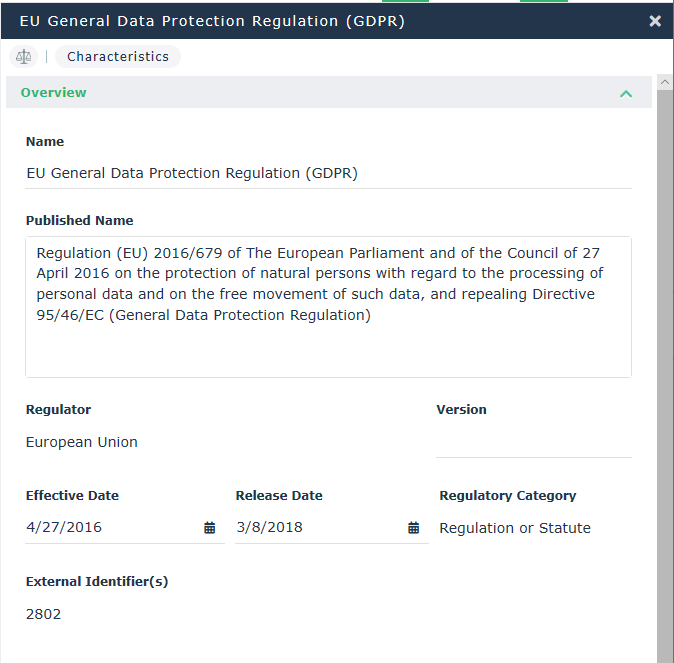Click the Regulatory Category label
Screen dimensions: 674x663
pyautogui.click(x=508, y=495)
